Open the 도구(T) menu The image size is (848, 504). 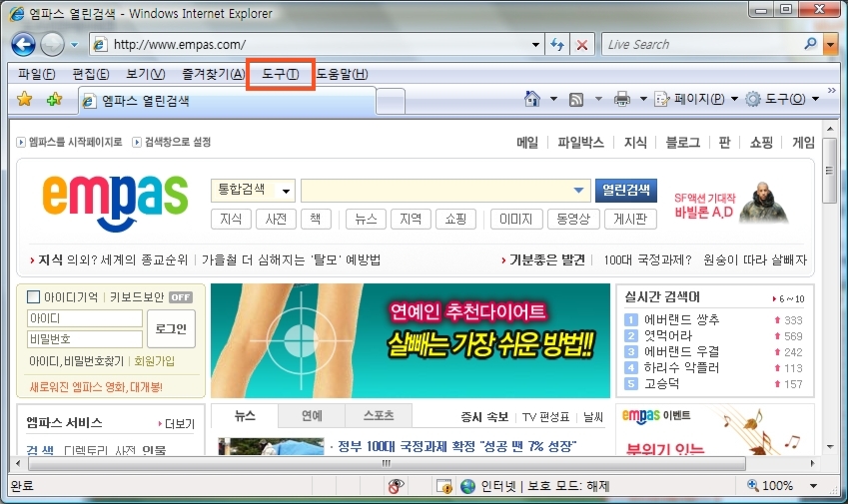point(280,74)
